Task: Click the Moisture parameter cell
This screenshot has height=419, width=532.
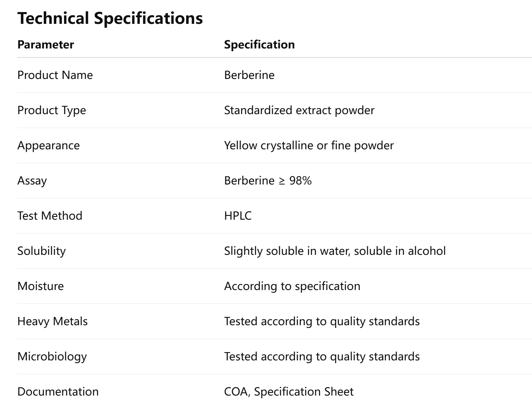Action: click(x=41, y=286)
